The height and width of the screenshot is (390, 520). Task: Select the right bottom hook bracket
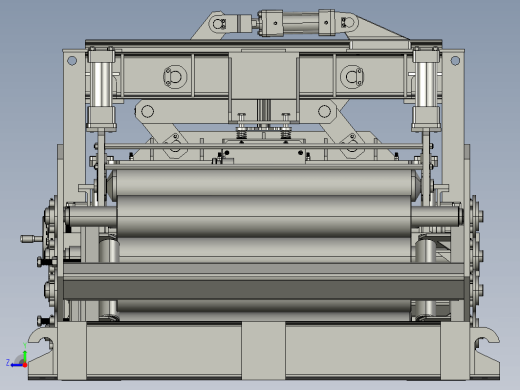[x=485, y=353]
